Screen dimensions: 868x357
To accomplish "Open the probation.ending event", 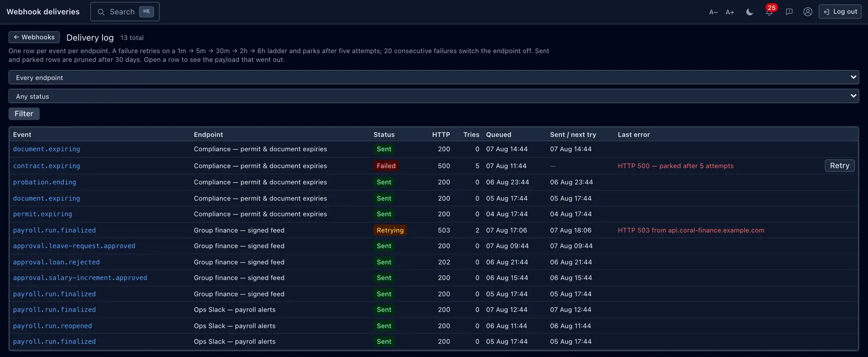I will point(44,182).
